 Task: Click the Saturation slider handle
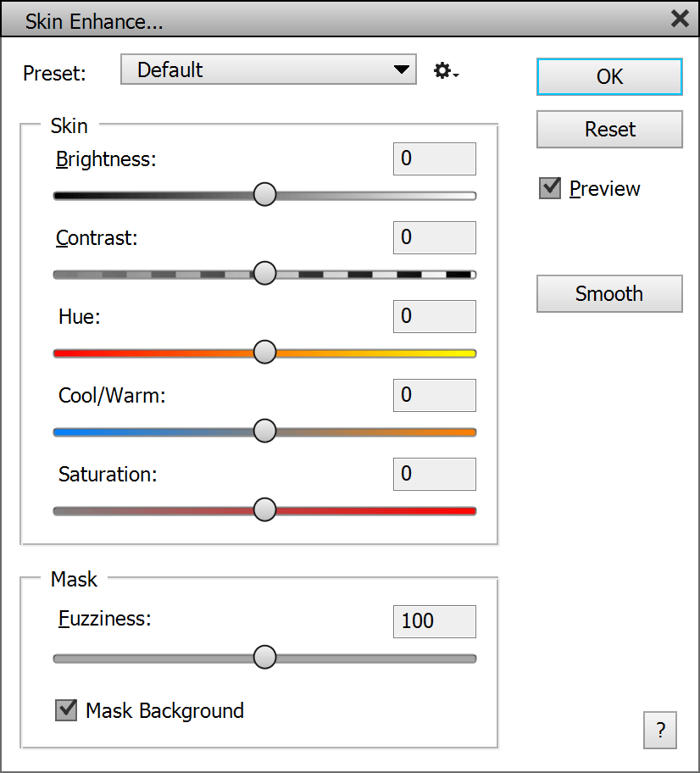tap(265, 509)
